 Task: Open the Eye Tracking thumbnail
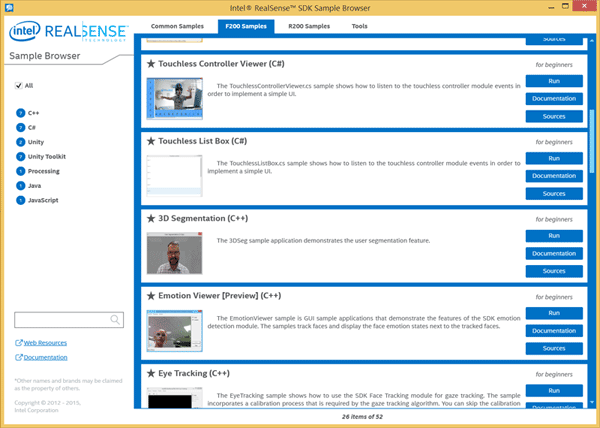click(174, 398)
